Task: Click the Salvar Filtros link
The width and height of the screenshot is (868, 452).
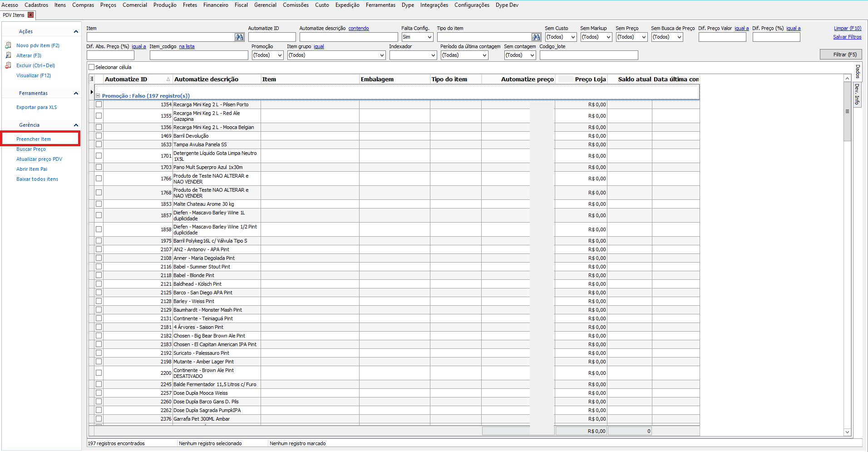Action: pos(847,37)
